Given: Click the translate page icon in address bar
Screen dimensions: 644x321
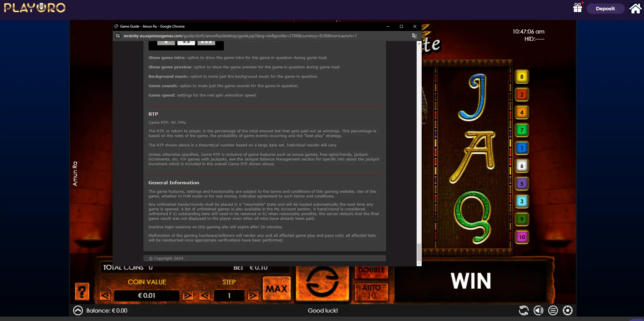Looking at the screenshot, I should tap(414, 36).
